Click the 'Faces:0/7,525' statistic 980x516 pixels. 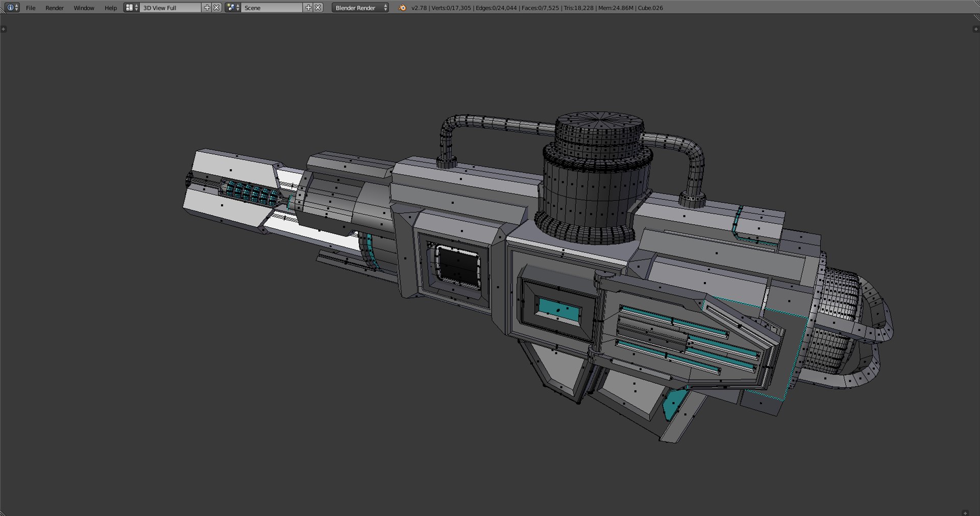540,8
